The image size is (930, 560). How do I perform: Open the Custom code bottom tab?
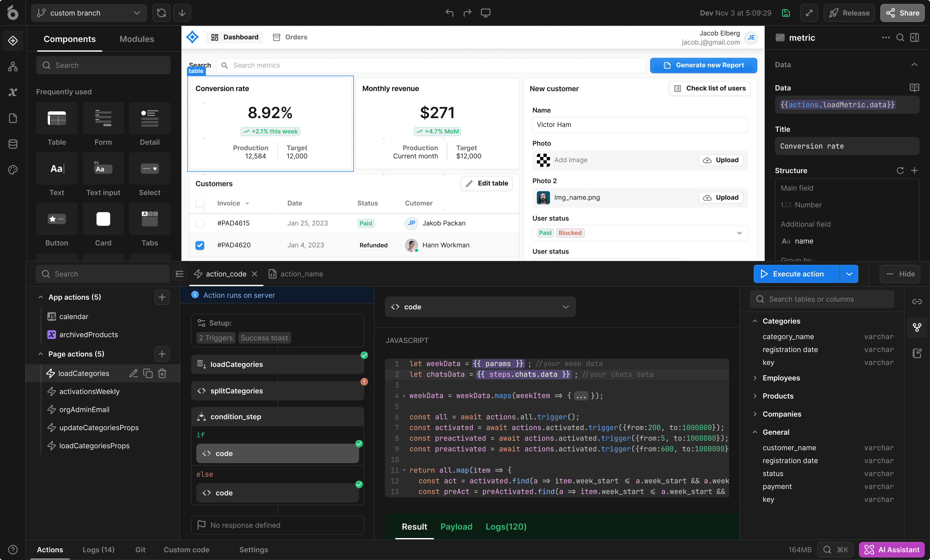coord(186,550)
